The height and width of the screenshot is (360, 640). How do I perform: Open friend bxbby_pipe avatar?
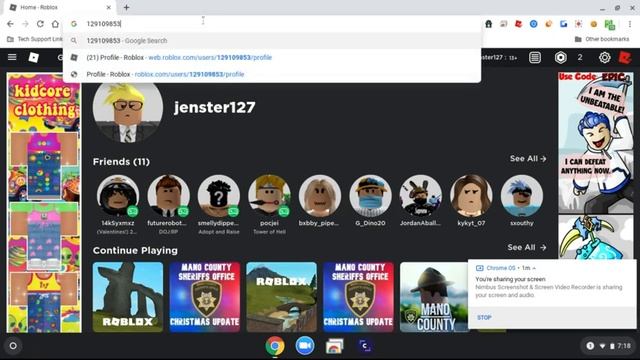pos(320,196)
